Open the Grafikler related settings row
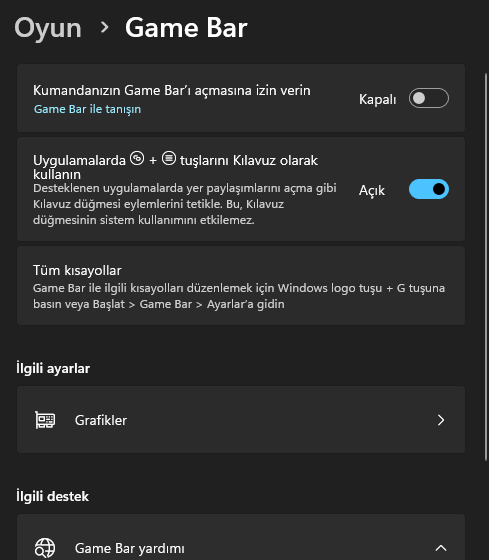The width and height of the screenshot is (489, 560). pyautogui.click(x=241, y=420)
